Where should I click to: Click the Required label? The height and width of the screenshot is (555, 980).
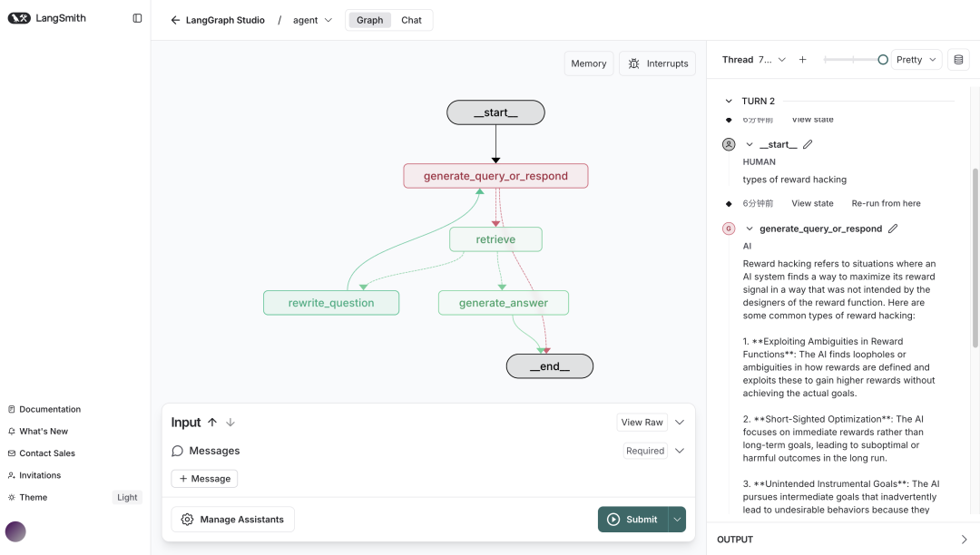click(645, 451)
